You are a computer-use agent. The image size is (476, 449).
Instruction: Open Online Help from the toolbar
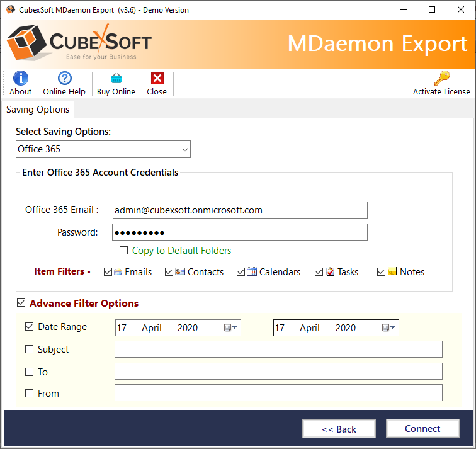[64, 79]
